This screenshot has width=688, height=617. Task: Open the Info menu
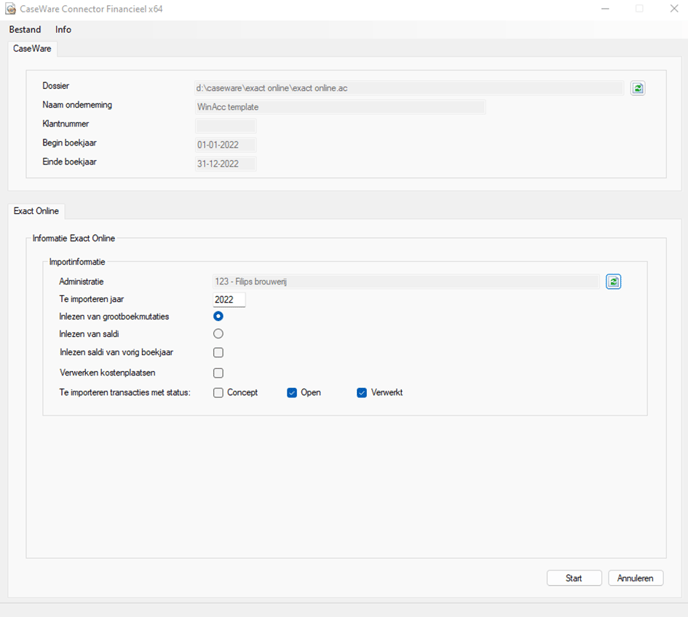63,29
